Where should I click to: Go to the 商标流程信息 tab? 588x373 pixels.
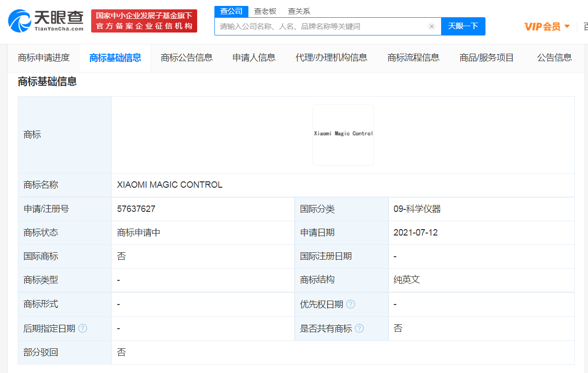coord(413,58)
